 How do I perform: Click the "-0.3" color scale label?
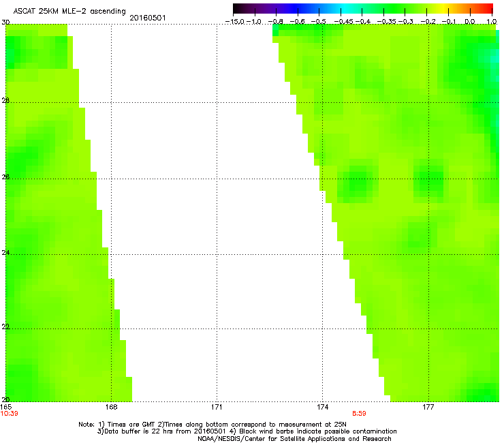406,22
